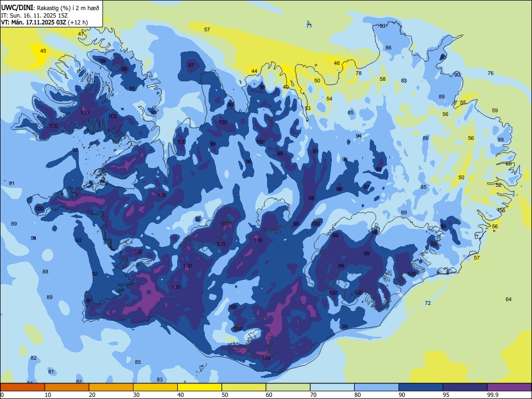Viewport: 532px width, 399px height.
Task: Click the humidity value '47' on the map
Action: click(81, 34)
